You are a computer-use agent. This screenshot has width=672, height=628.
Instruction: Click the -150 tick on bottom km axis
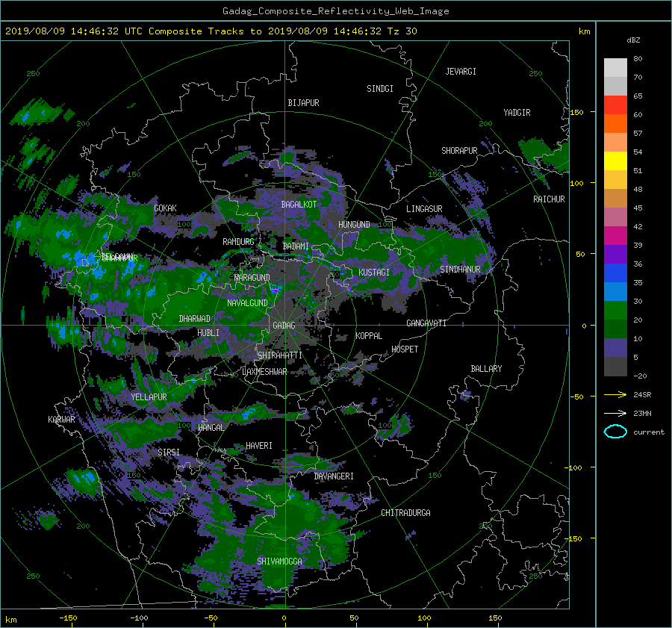68,618
